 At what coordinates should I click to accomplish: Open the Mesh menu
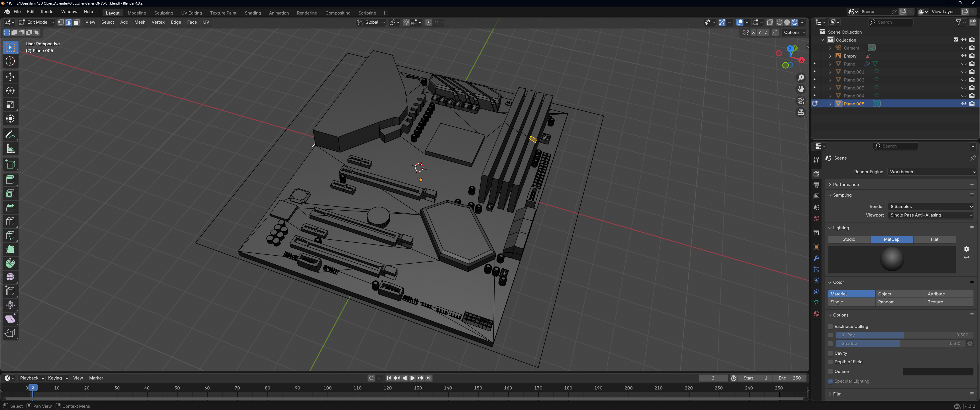(140, 23)
